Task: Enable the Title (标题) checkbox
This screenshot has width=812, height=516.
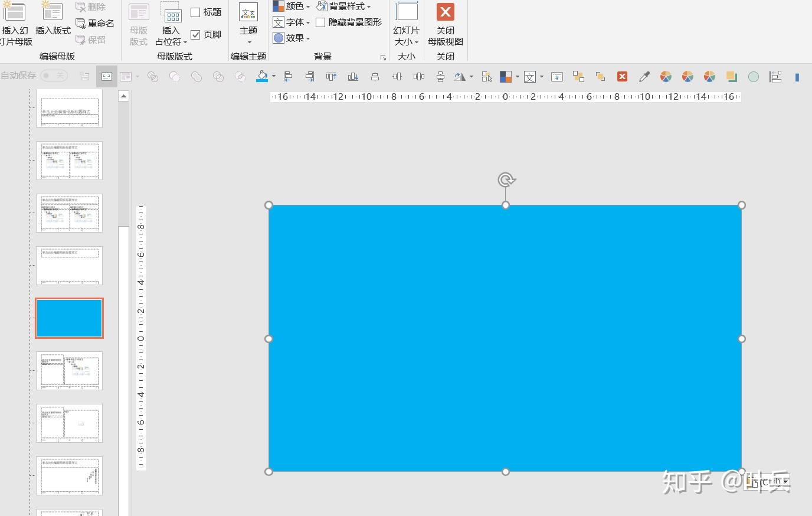Action: 195,12
